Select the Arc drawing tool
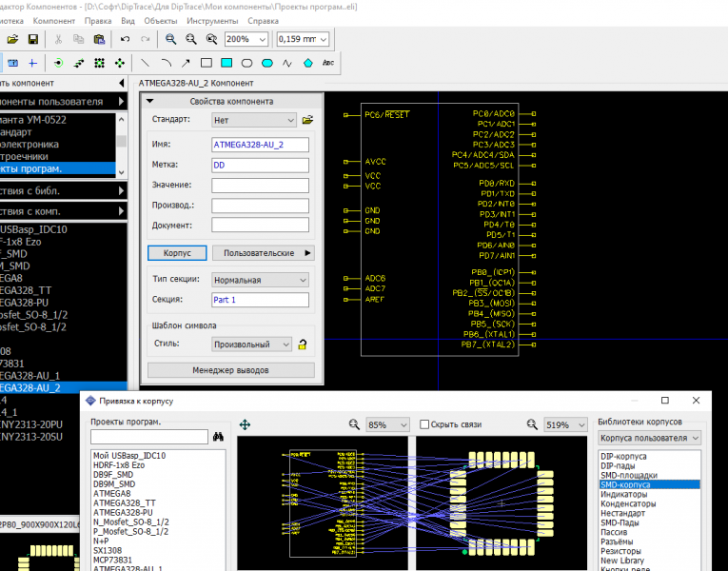 pos(166,63)
